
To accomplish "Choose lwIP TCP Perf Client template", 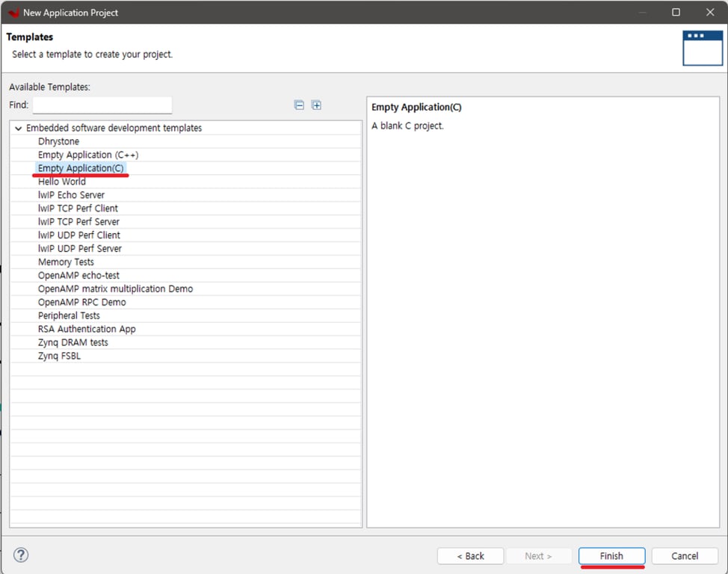I will 78,209.
